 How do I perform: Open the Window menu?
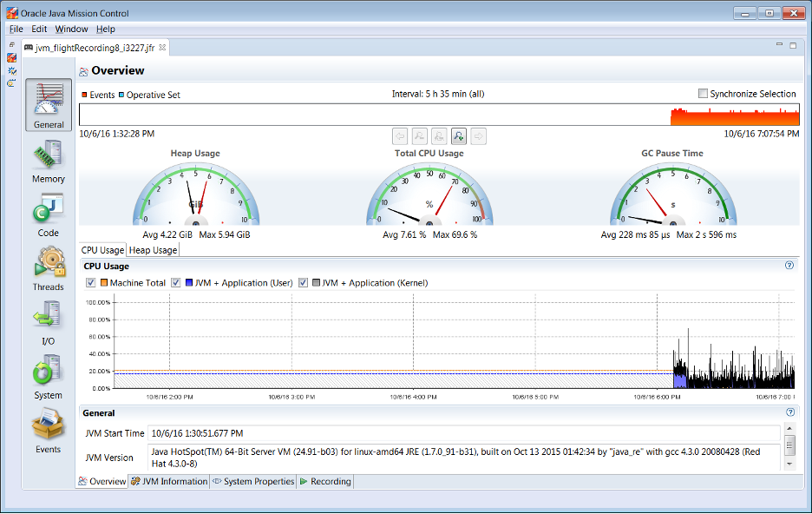[71, 29]
